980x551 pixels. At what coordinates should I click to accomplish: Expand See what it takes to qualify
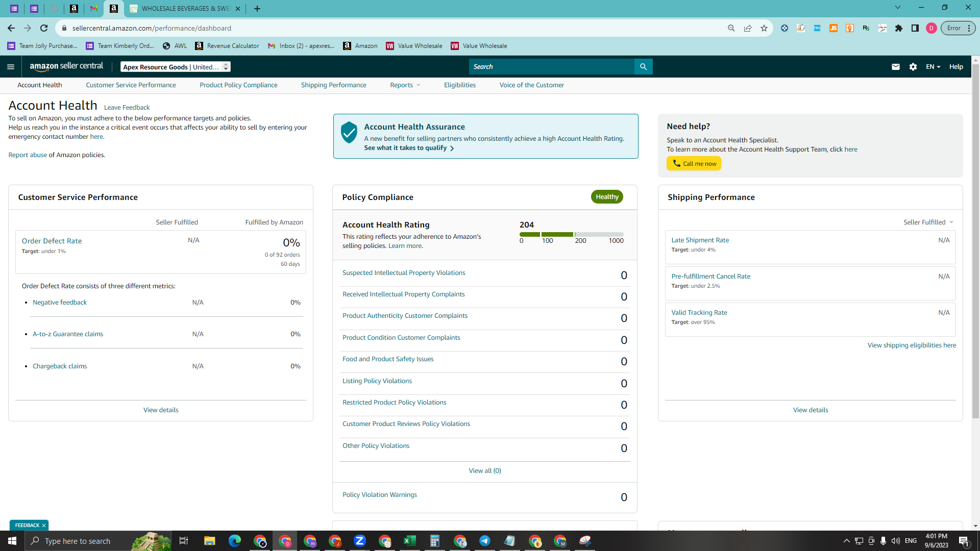(x=409, y=148)
